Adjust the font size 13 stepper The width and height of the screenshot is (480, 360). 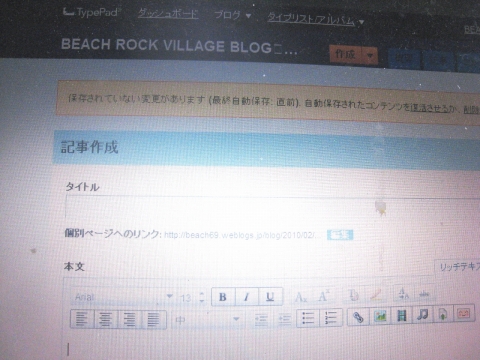pos(202,297)
